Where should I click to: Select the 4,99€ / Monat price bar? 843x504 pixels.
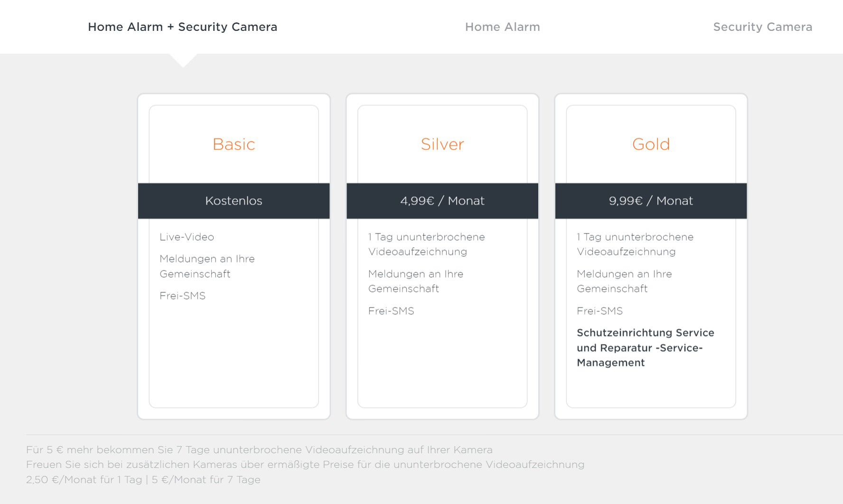[442, 201]
